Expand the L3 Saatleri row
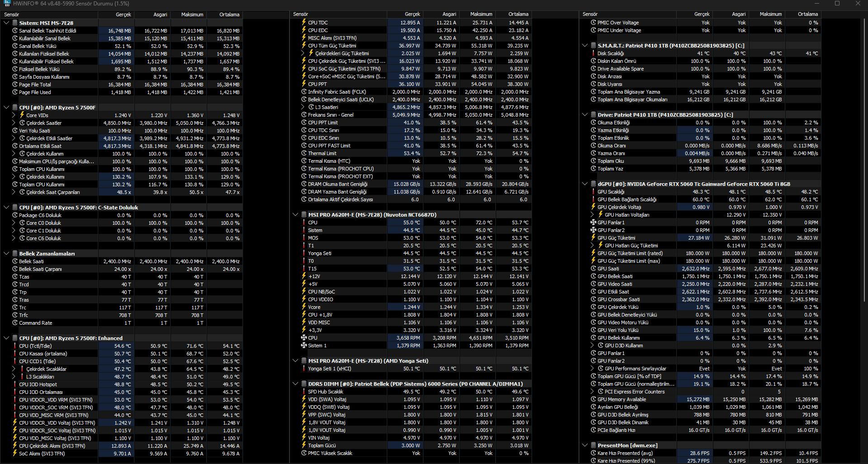The height and width of the screenshot is (464, 868). 303,107
